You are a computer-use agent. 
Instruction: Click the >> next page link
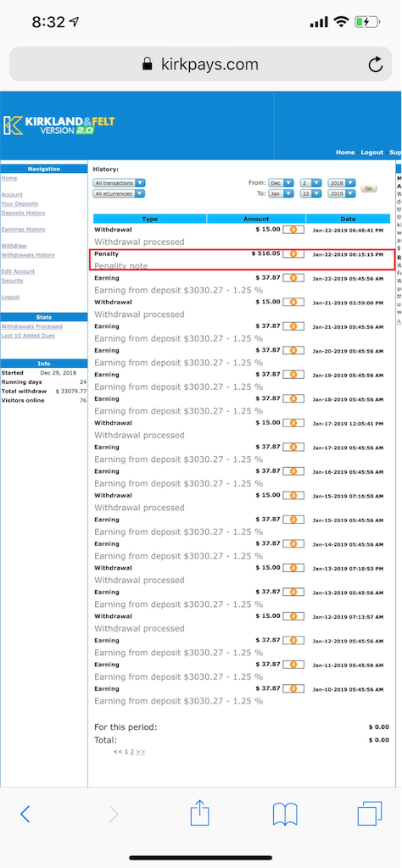141,752
